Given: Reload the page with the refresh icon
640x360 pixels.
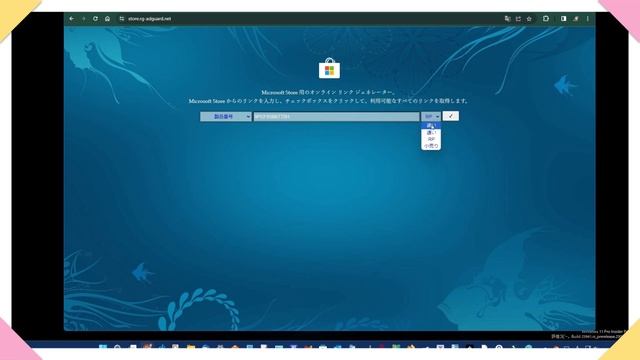Looking at the screenshot, I should tap(95, 19).
